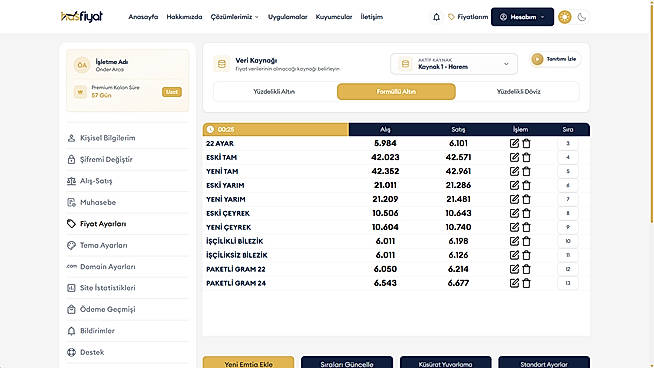The image size is (654, 368).
Task: Select the Formüllü Altın tab
Action: [x=396, y=92]
